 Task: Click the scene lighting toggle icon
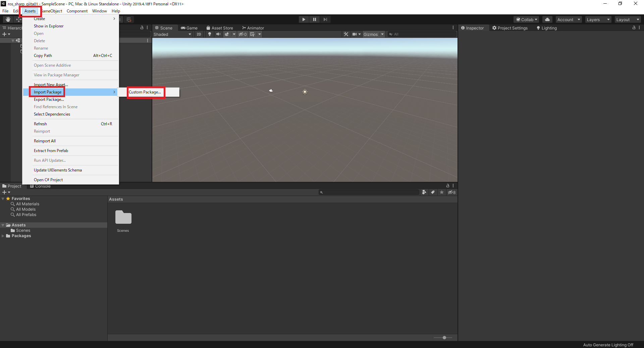(x=210, y=34)
